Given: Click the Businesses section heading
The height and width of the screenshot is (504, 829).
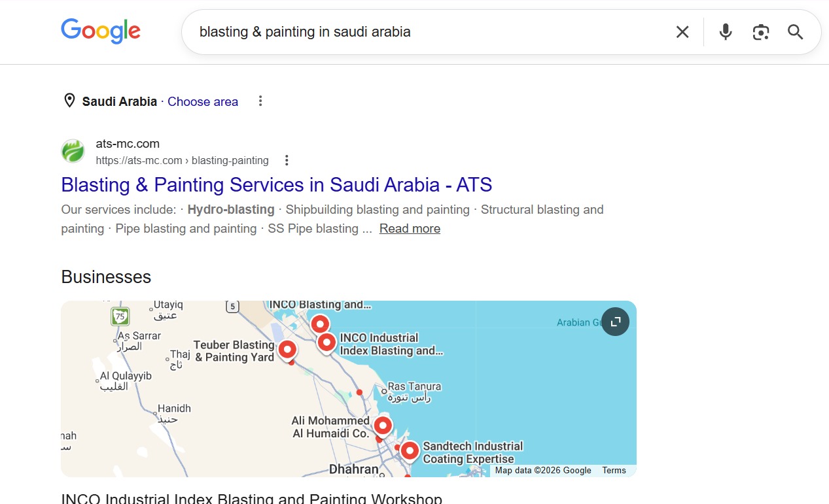Looking at the screenshot, I should (x=106, y=277).
